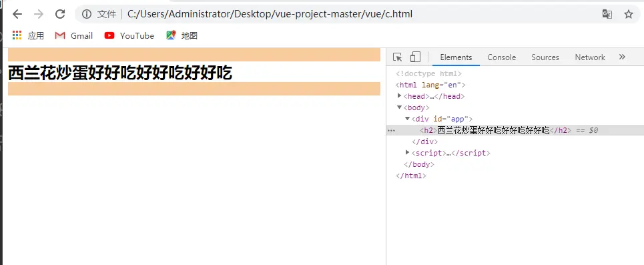Image resolution: width=644 pixels, height=265 pixels.
Task: Click the browser back arrow
Action: (17, 15)
